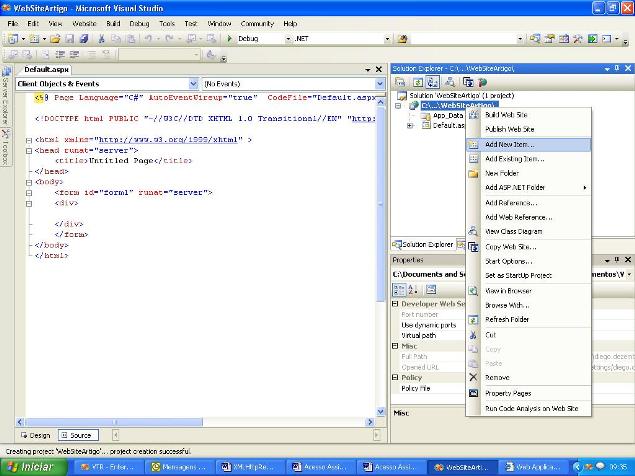The width and height of the screenshot is (635, 476).
Task: Expand the Client Objects & Events dropdown
Action: click(x=193, y=84)
